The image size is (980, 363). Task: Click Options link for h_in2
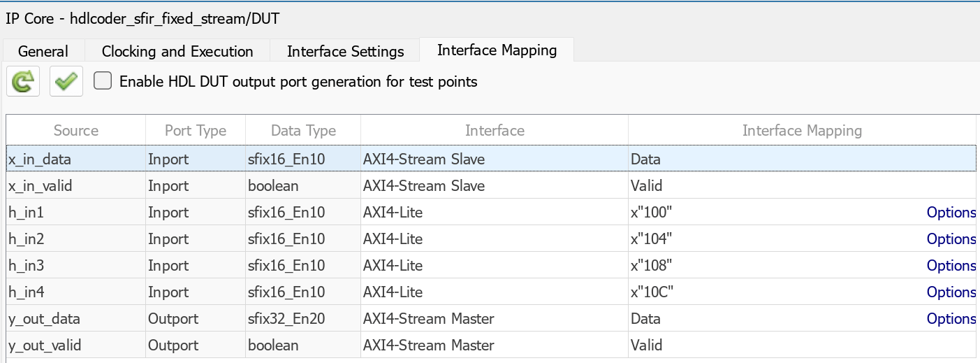(951, 239)
